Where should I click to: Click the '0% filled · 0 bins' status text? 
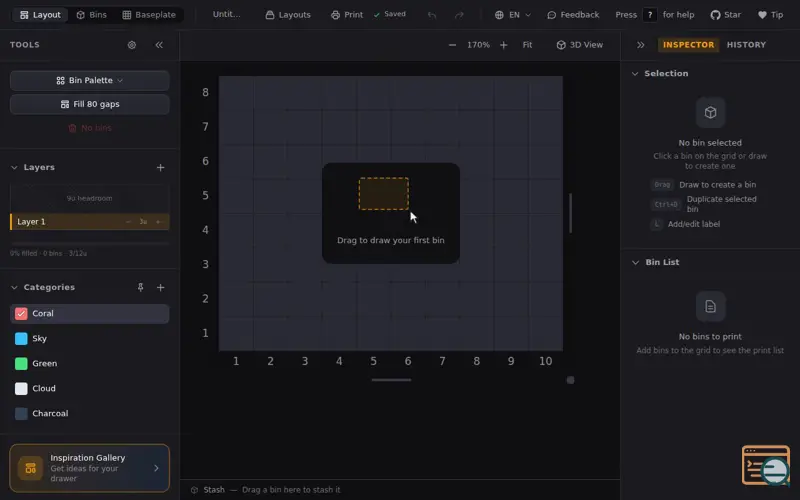(x=48, y=253)
